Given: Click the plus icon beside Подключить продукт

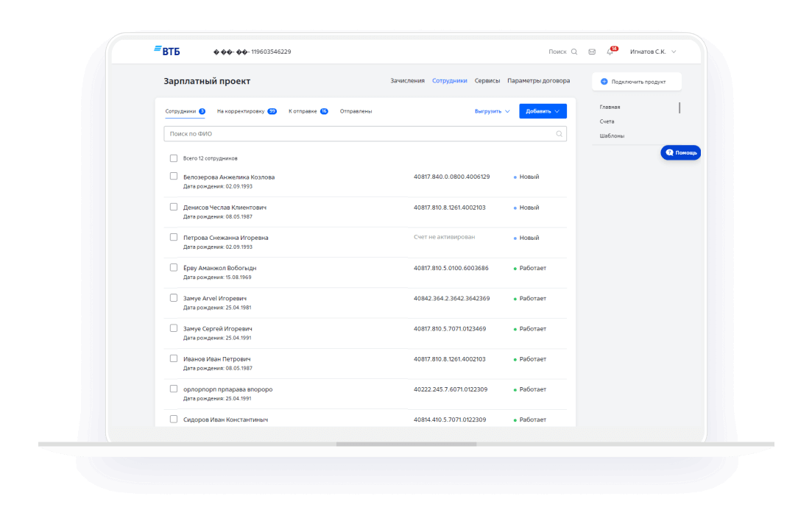Looking at the screenshot, I should (604, 82).
